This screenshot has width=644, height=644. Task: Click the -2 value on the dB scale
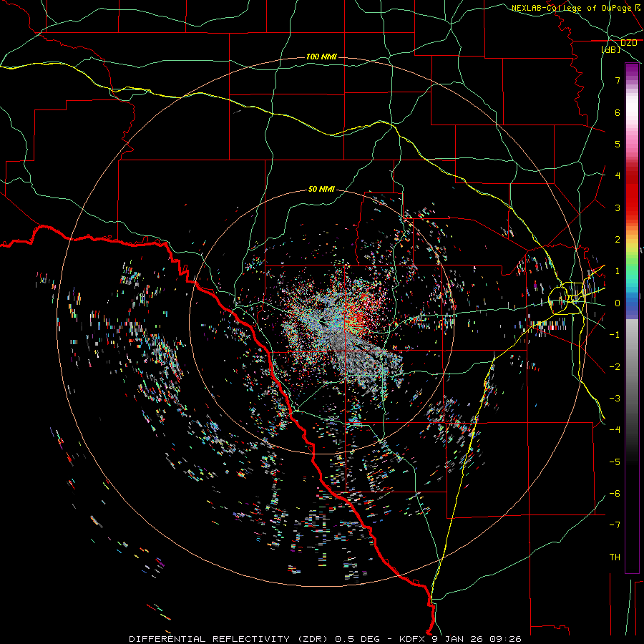615,367
